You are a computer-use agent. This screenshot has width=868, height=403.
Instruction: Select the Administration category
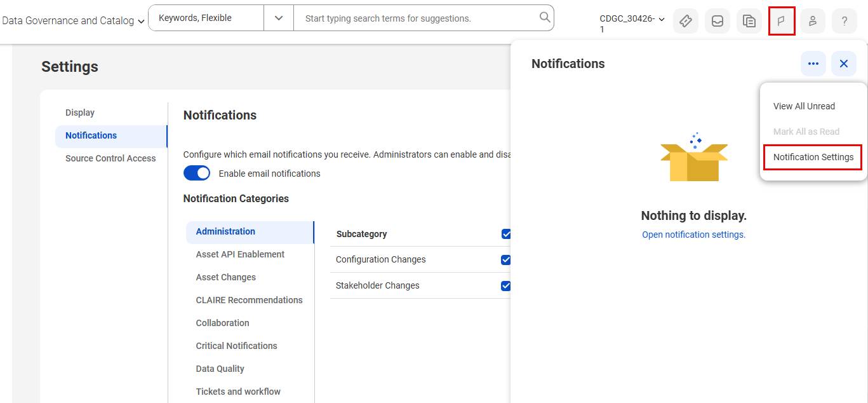click(250, 231)
